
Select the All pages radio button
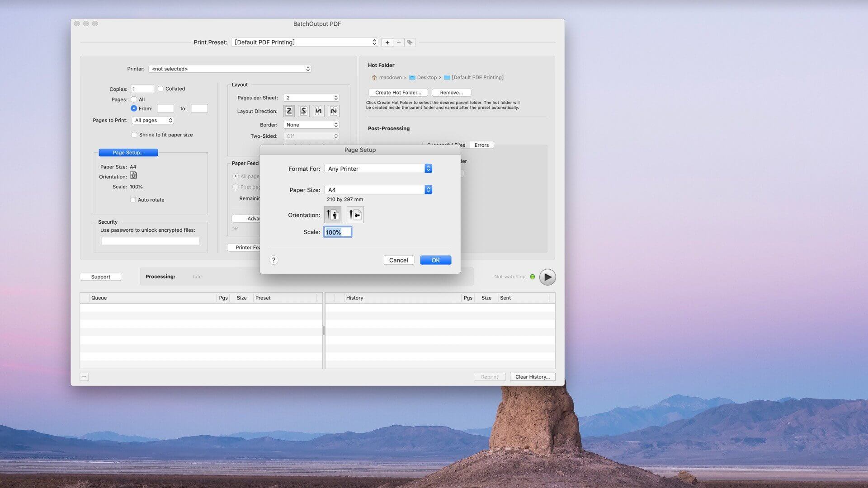[134, 99]
